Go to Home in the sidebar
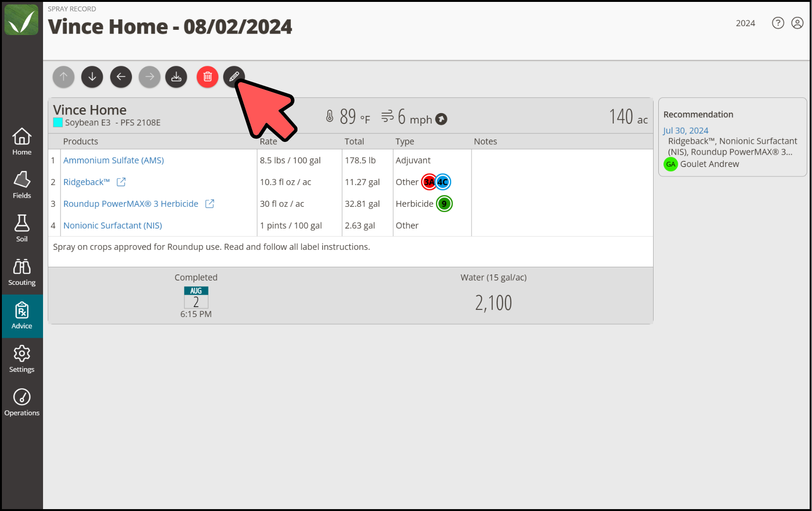The height and width of the screenshot is (511, 812). pyautogui.click(x=22, y=142)
